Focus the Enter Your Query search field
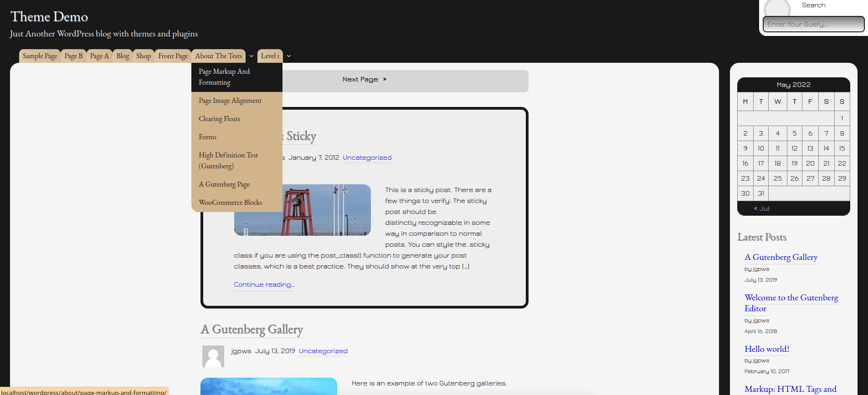This screenshot has height=395, width=868. click(813, 24)
